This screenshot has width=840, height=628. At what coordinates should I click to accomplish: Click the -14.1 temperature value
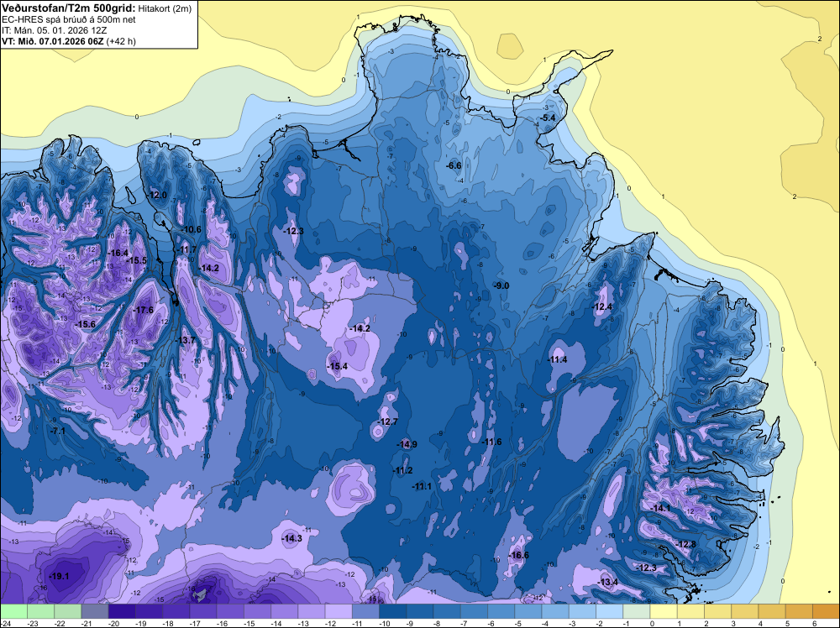pos(660,508)
